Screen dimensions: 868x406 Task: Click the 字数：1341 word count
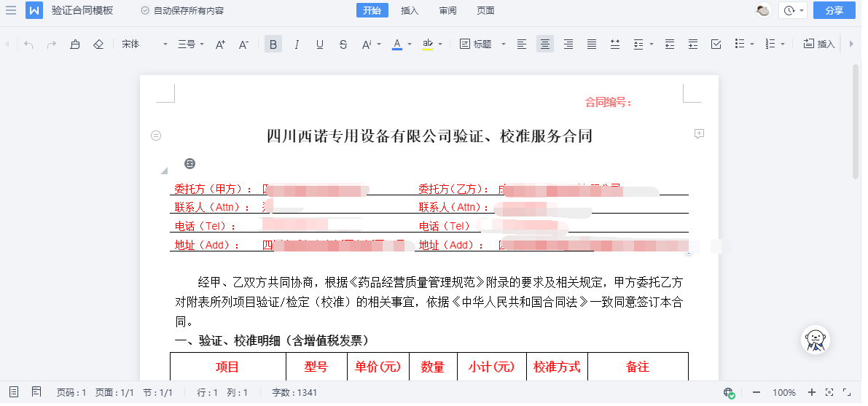pos(294,393)
